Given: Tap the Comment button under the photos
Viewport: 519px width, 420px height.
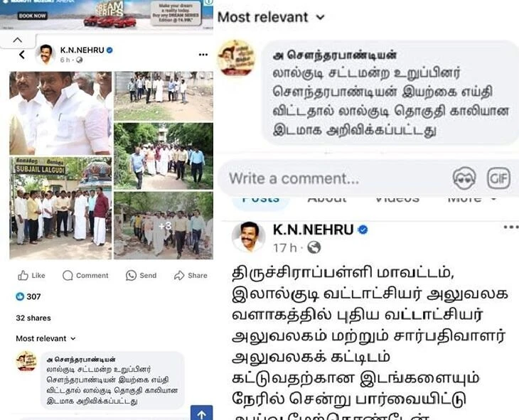Looking at the screenshot, I should [85, 275].
